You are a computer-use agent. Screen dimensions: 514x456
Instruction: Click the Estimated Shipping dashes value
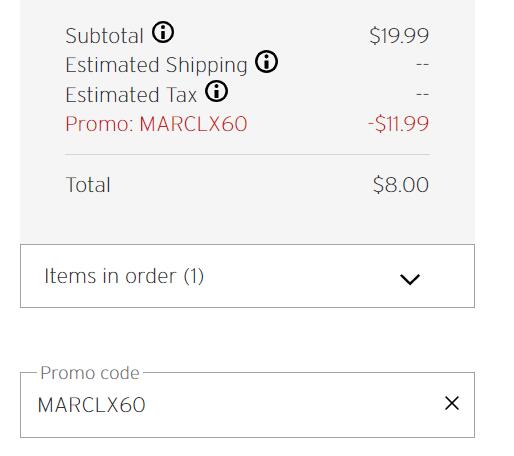422,64
